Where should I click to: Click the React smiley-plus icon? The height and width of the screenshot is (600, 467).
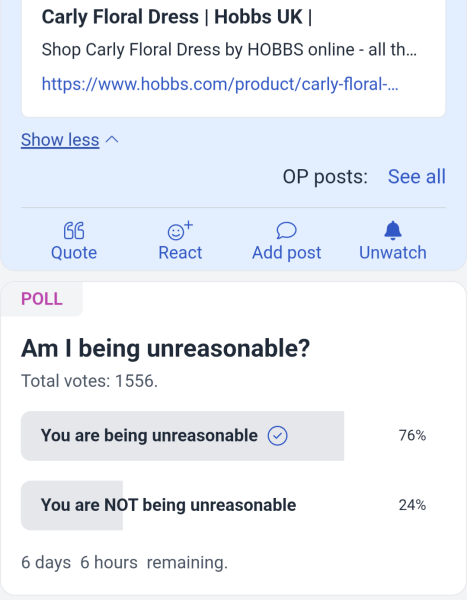coord(180,231)
